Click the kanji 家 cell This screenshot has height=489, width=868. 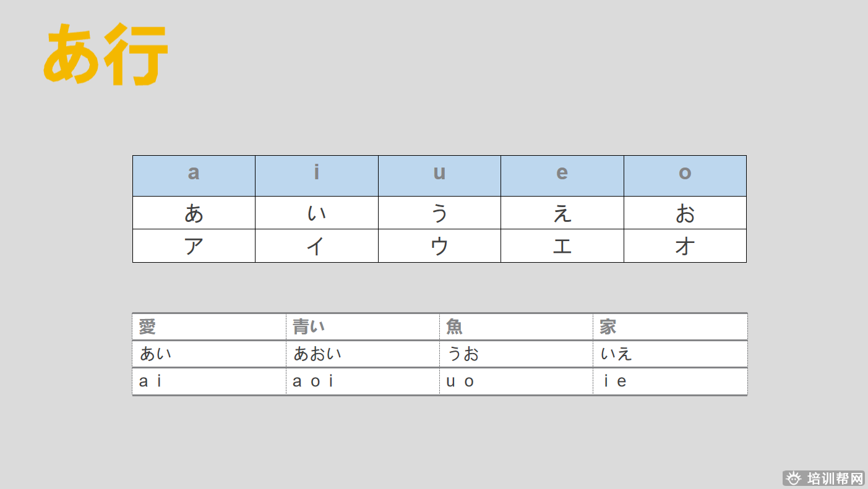pos(670,326)
